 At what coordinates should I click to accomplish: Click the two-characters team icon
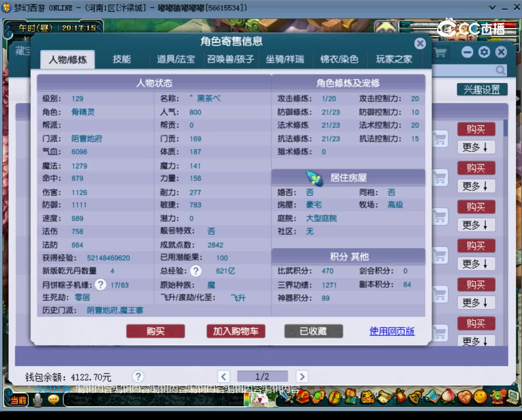[x=351, y=396]
